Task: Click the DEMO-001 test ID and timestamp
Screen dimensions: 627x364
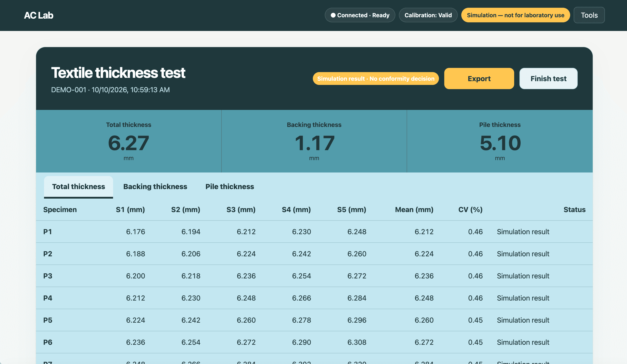Action: pyautogui.click(x=110, y=90)
